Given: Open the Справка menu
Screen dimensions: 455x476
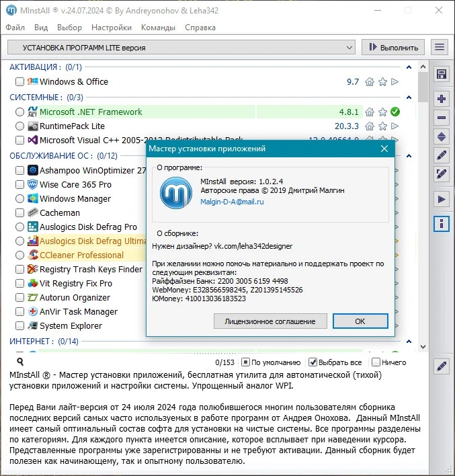Looking at the screenshot, I should [200, 28].
